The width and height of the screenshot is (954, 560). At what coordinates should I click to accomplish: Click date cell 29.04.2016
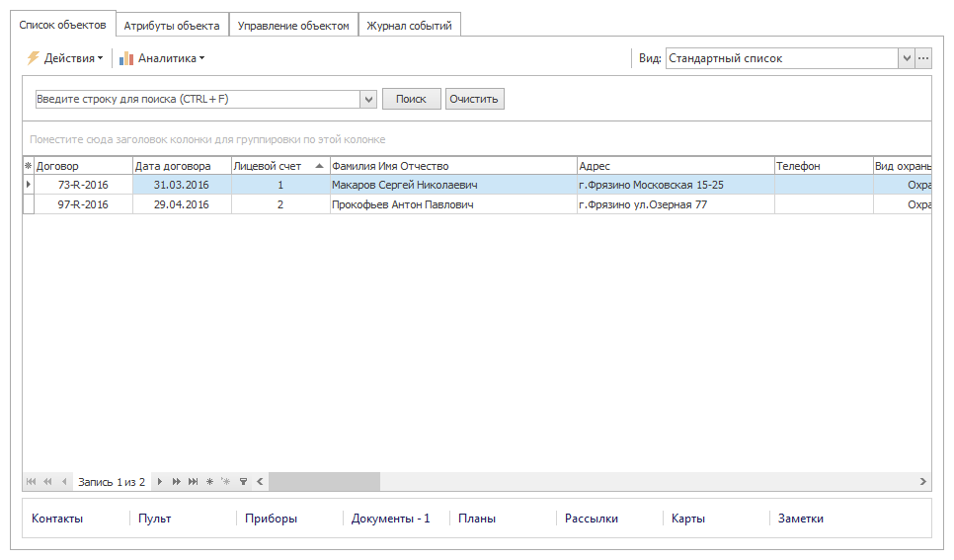coord(182,204)
